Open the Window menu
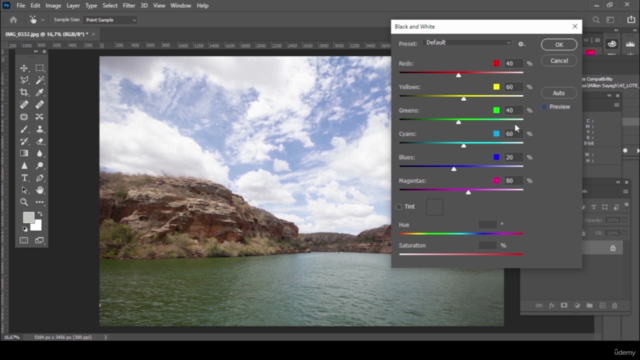640x360 pixels. pos(181,6)
